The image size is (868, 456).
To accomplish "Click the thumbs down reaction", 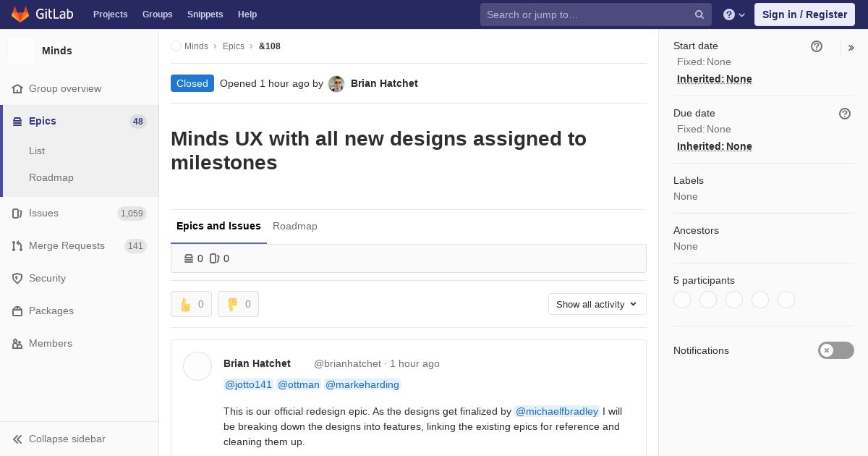I will click(x=238, y=304).
